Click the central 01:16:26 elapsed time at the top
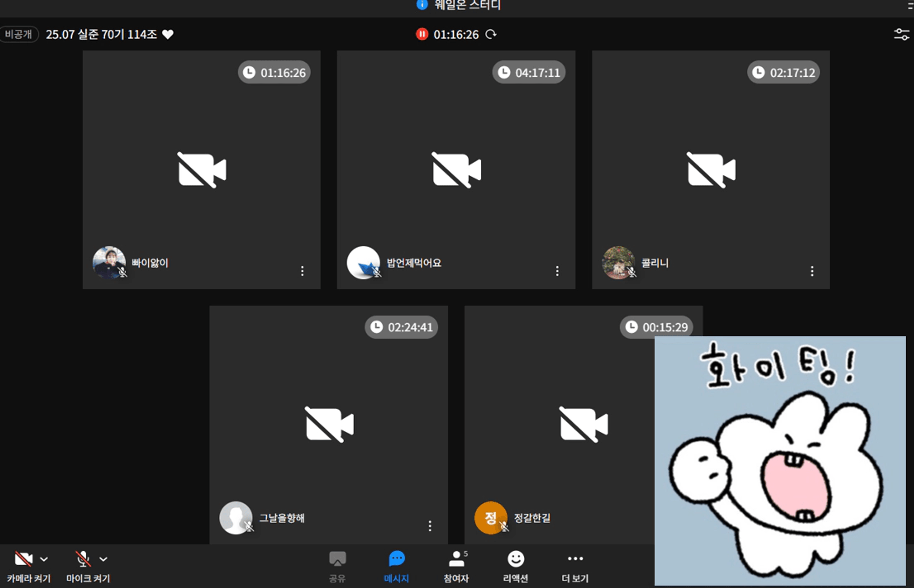 point(456,34)
